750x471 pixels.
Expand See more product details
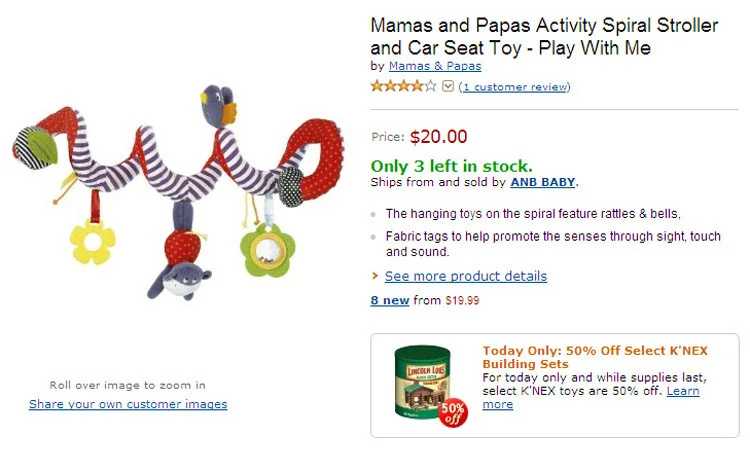coord(466,276)
